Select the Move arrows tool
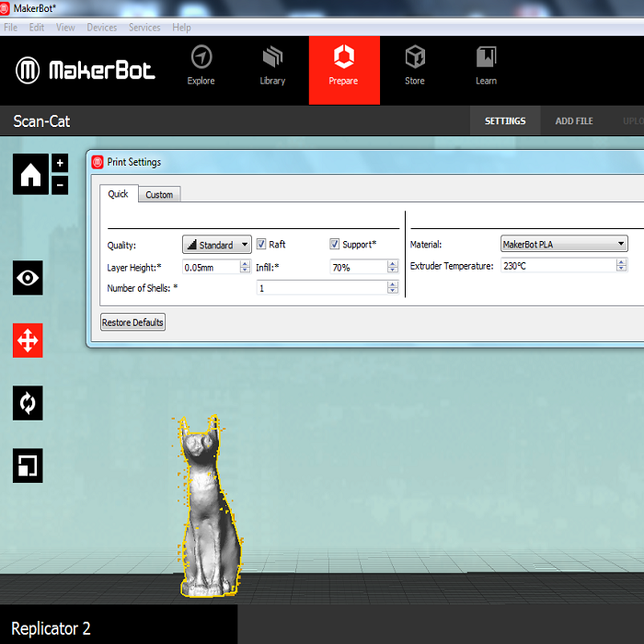644x644 pixels. (x=28, y=340)
